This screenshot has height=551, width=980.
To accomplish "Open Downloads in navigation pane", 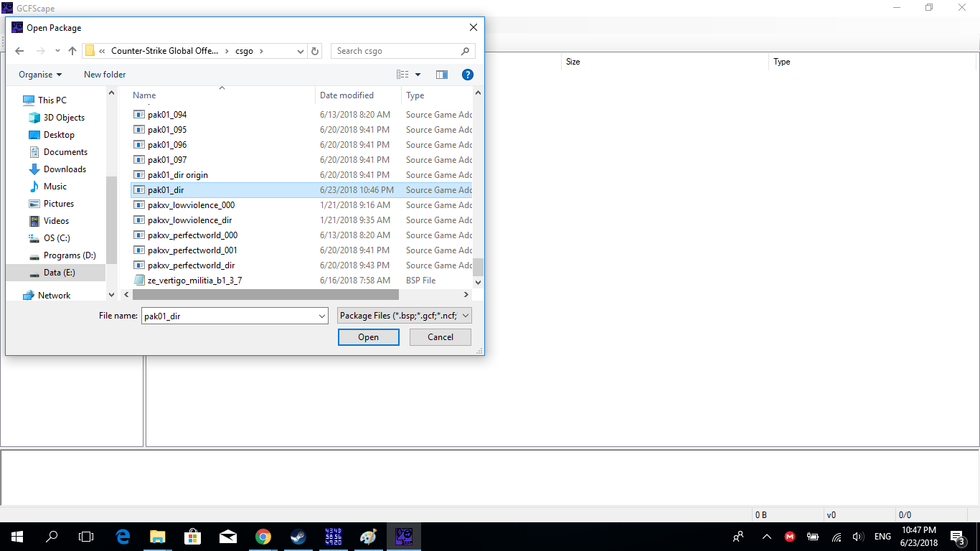I will tap(65, 169).
